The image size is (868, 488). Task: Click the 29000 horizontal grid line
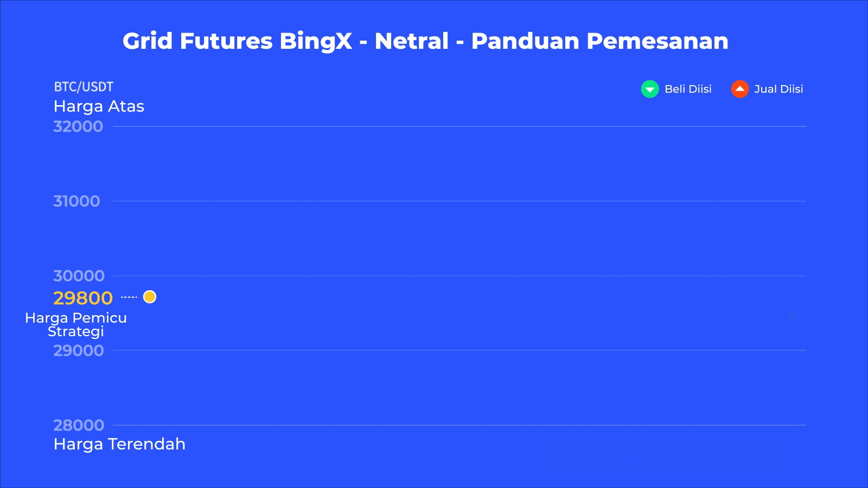tap(459, 350)
